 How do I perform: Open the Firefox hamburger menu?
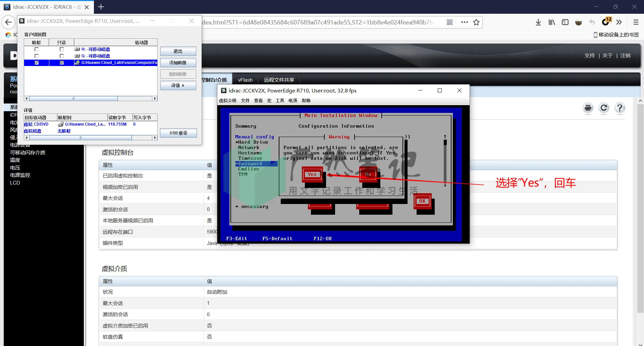(x=636, y=22)
